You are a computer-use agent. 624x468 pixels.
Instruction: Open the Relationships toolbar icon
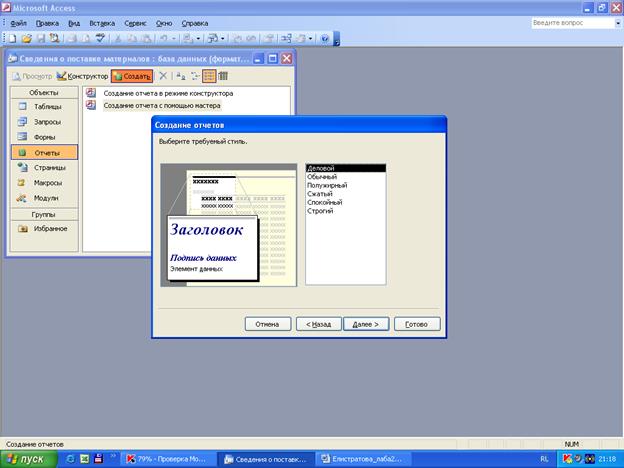pos(286,38)
